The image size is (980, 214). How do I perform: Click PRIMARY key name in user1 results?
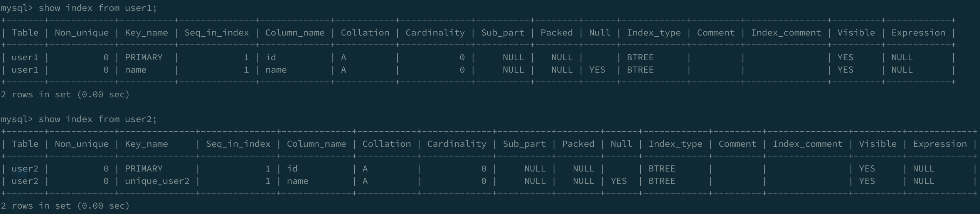(x=144, y=58)
